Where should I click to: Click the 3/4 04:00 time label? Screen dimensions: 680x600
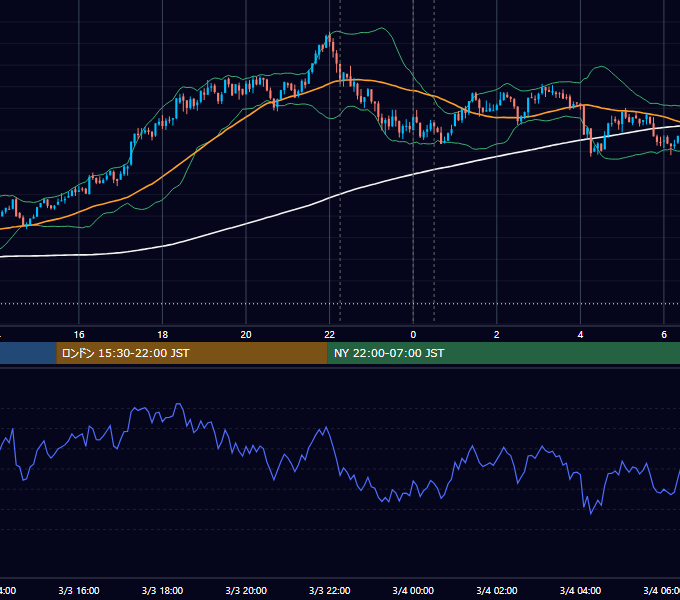click(x=580, y=590)
